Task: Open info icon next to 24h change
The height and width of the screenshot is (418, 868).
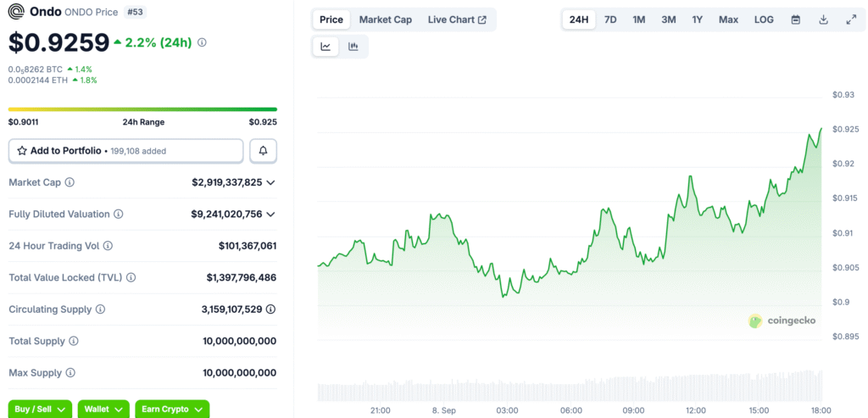Action: [x=202, y=42]
